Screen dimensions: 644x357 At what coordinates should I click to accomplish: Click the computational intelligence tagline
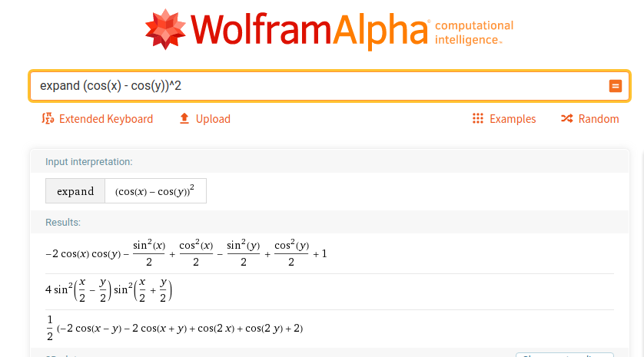(x=473, y=32)
